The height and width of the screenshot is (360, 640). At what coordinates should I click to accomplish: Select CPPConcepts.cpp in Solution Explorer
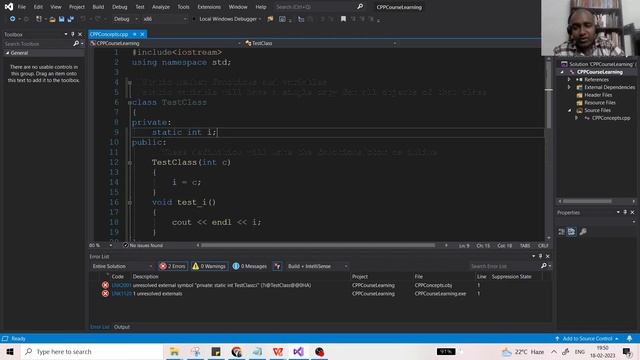[x=611, y=118]
